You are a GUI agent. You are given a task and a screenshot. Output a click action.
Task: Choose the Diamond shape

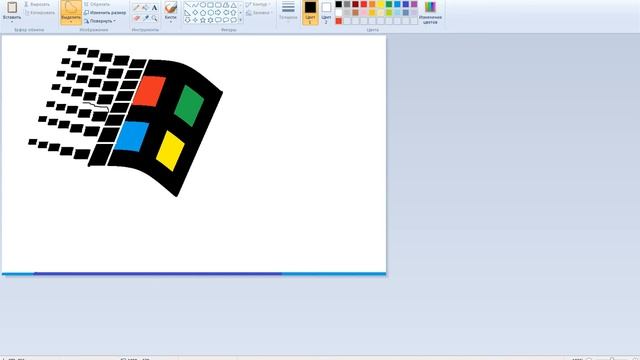coord(195,13)
